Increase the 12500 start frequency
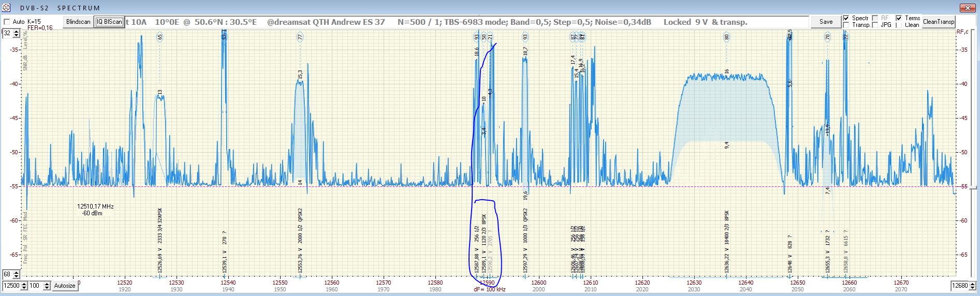This screenshot has height=296, width=980. tap(24, 284)
